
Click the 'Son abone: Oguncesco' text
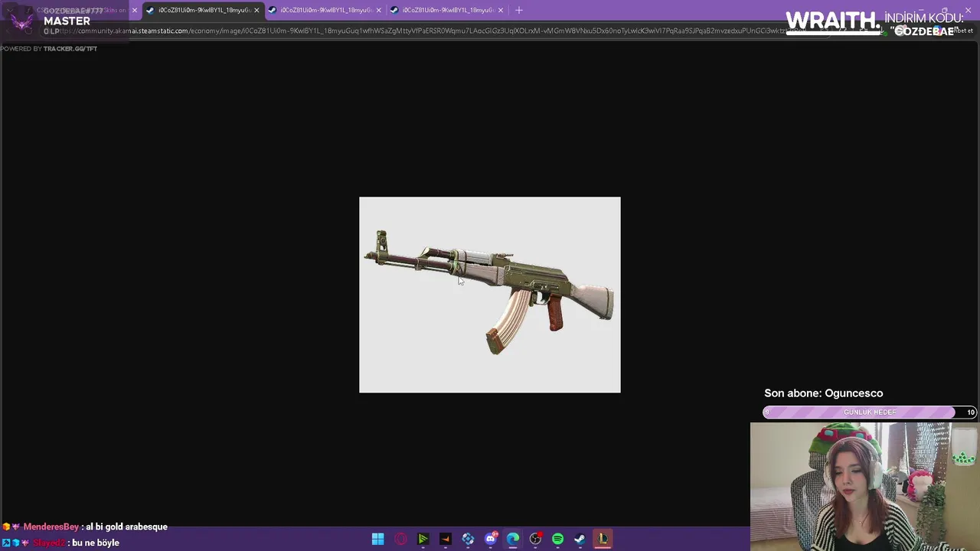pos(824,393)
